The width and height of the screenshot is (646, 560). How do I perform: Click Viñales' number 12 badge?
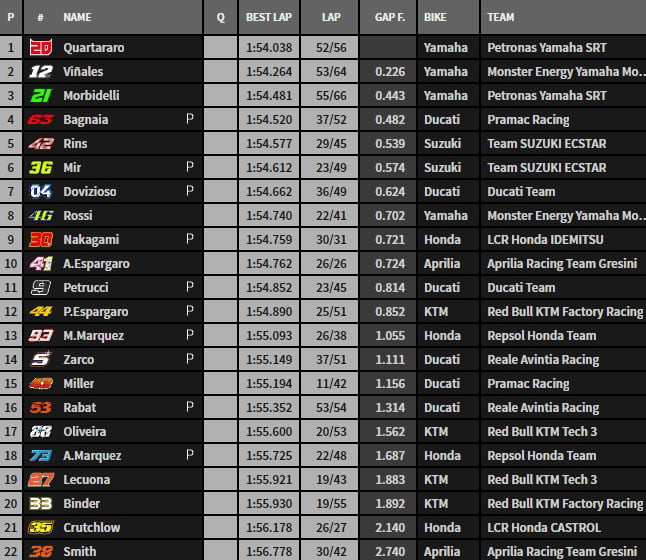click(41, 72)
